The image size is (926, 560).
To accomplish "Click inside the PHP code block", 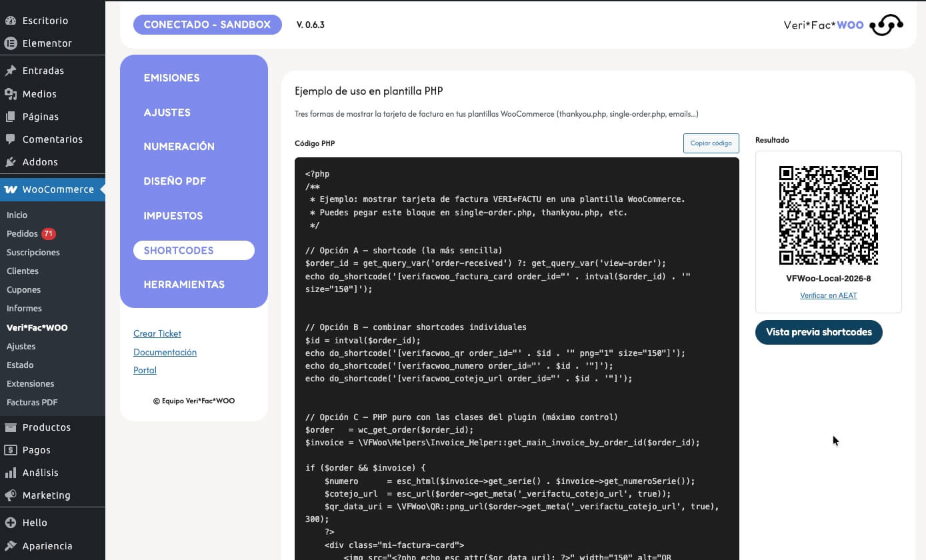I will (x=517, y=359).
